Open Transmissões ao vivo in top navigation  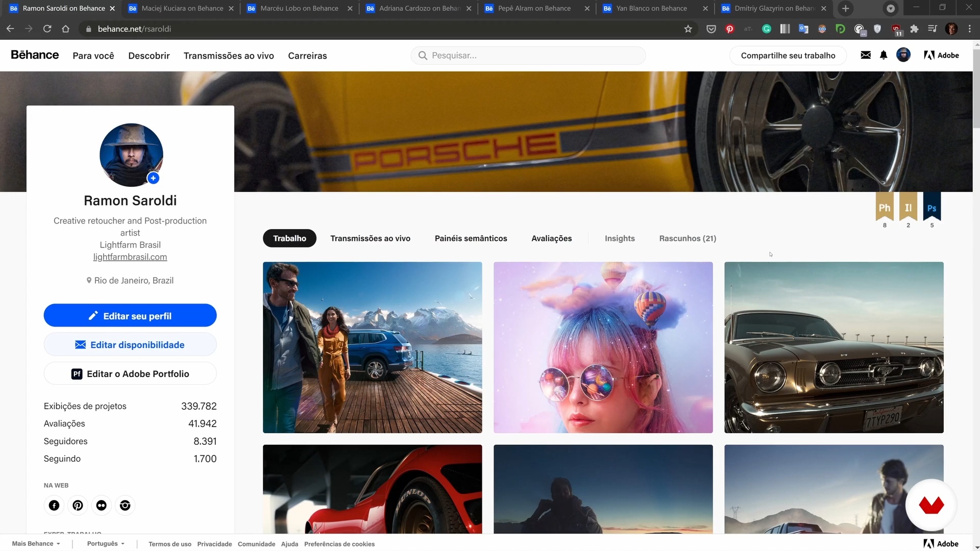pyautogui.click(x=229, y=56)
